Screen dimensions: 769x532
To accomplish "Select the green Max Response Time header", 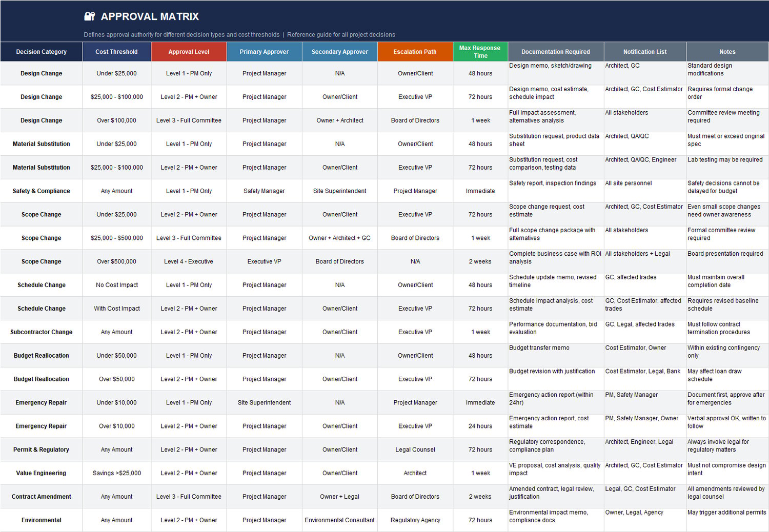I will coord(480,51).
